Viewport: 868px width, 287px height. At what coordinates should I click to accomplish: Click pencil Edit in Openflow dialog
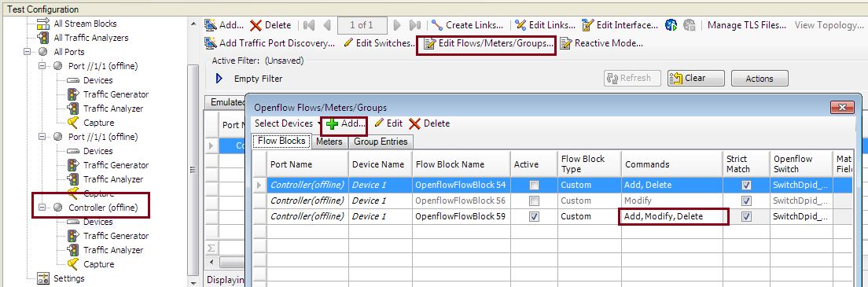pyautogui.click(x=388, y=123)
